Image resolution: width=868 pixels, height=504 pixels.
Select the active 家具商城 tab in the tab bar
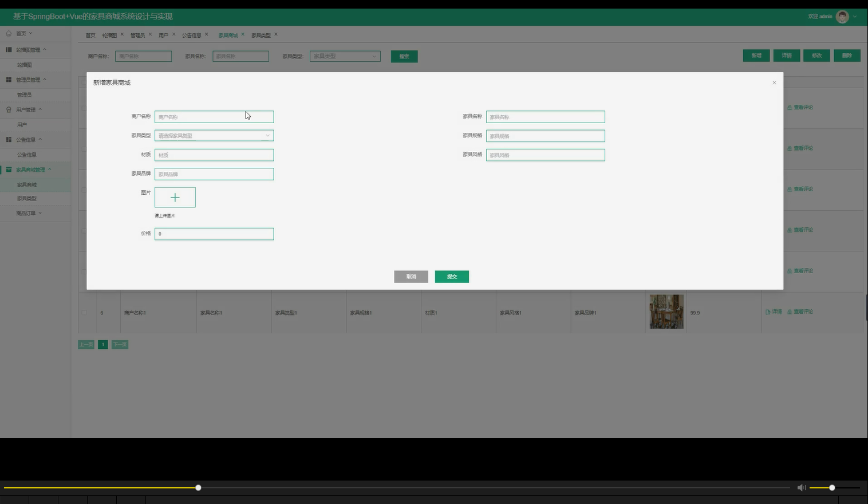(x=228, y=36)
